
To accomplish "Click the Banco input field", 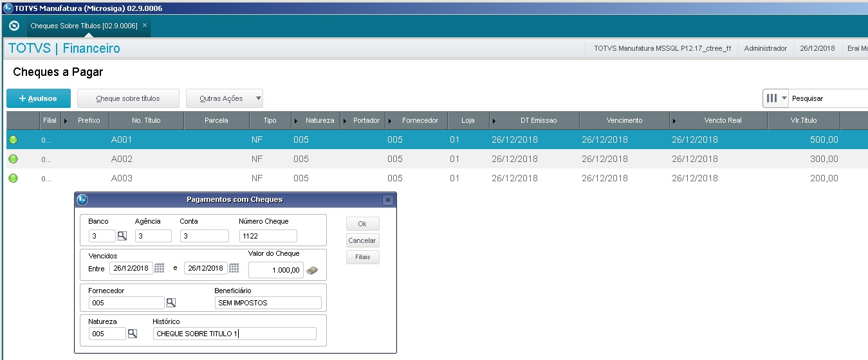I will pos(102,236).
